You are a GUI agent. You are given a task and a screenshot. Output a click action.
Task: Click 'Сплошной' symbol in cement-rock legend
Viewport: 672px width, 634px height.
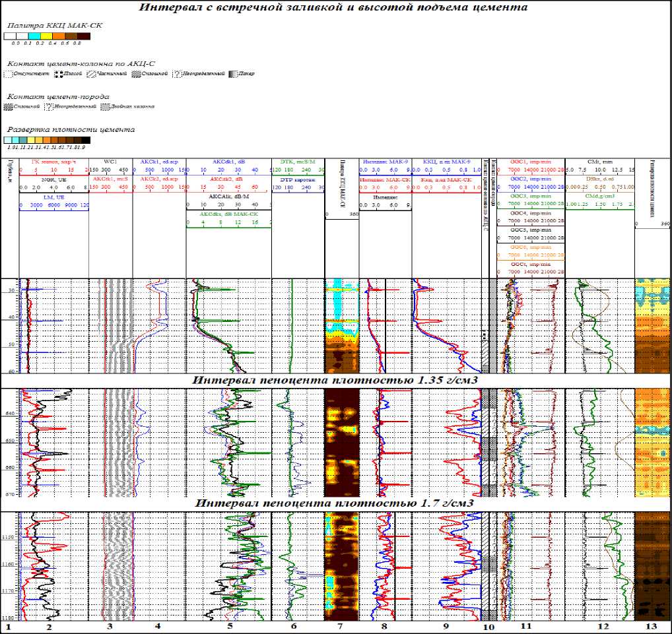8,107
